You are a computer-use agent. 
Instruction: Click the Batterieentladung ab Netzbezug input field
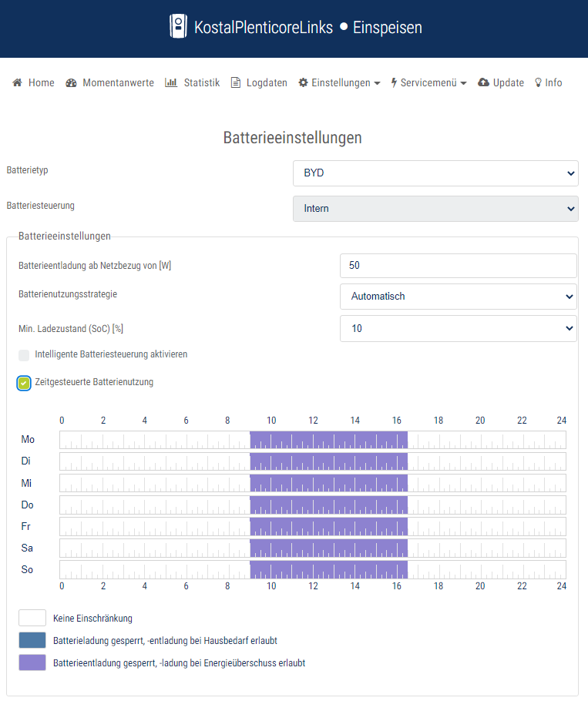click(458, 266)
